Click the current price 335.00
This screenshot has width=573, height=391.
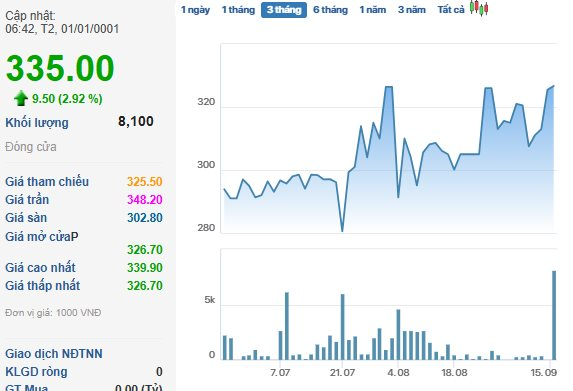[60, 68]
